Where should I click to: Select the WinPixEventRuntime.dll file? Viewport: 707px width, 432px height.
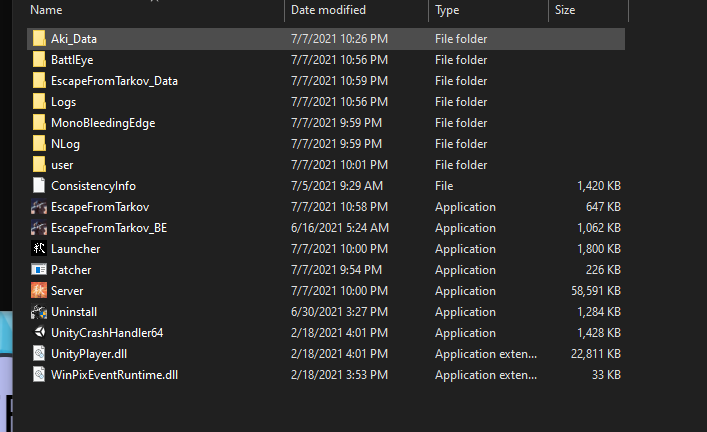326,375
